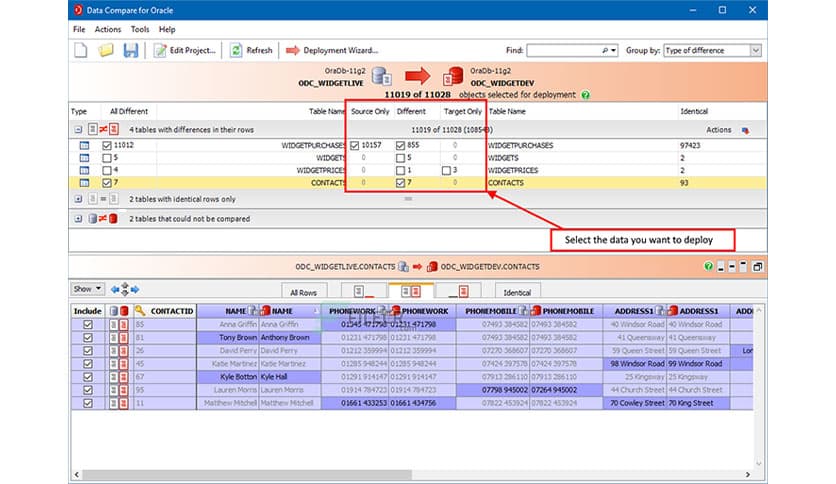Select the Tony Brown name cell

(x=228, y=337)
